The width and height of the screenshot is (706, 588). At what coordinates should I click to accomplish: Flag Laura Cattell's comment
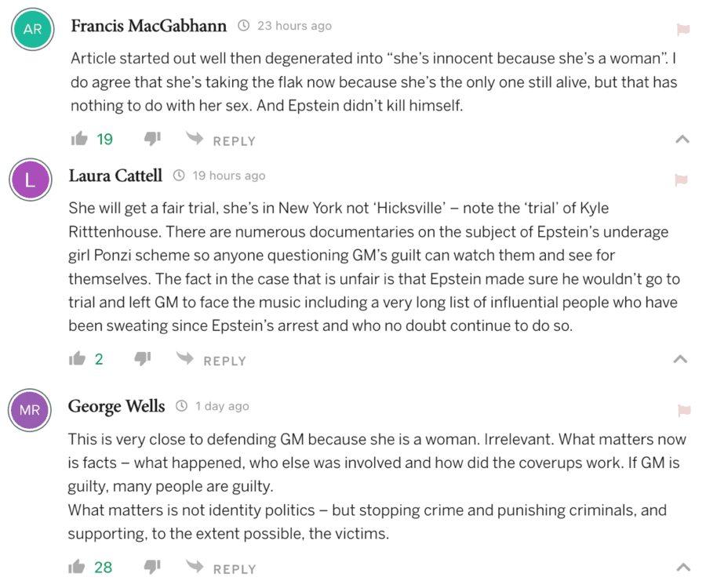pos(681,181)
